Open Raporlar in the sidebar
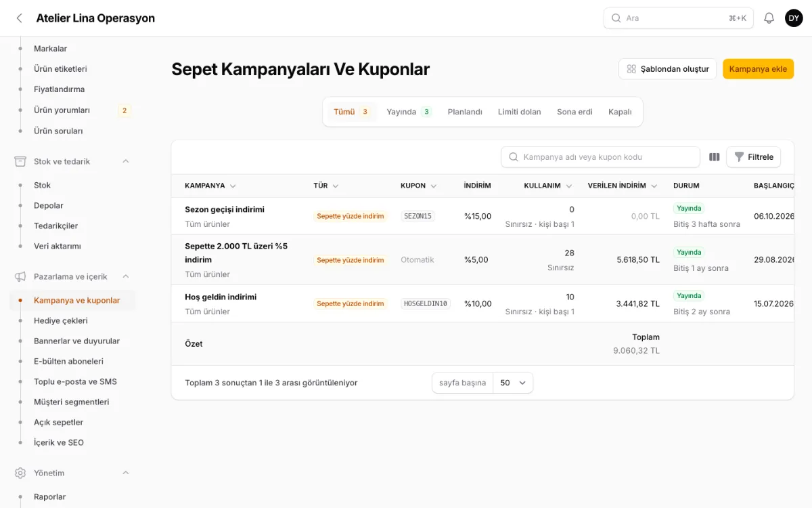This screenshot has height=508, width=812. 50,496
